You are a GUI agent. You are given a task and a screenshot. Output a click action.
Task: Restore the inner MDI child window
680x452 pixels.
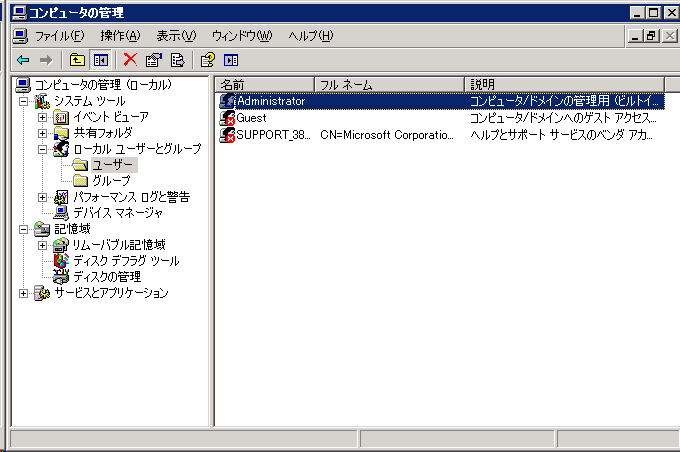click(651, 36)
